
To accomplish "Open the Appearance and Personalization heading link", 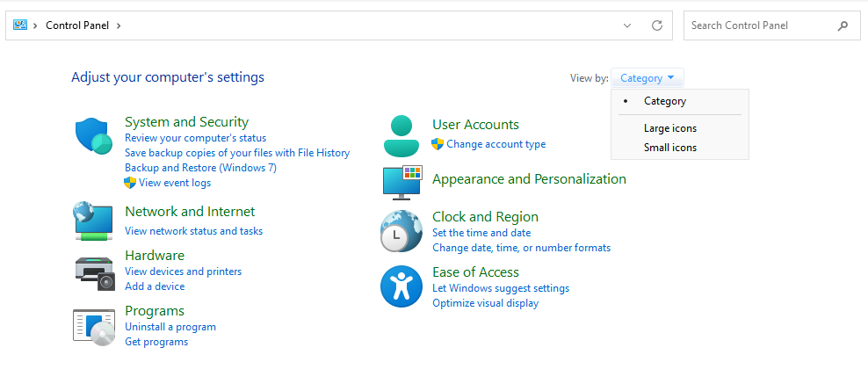I will 529,179.
